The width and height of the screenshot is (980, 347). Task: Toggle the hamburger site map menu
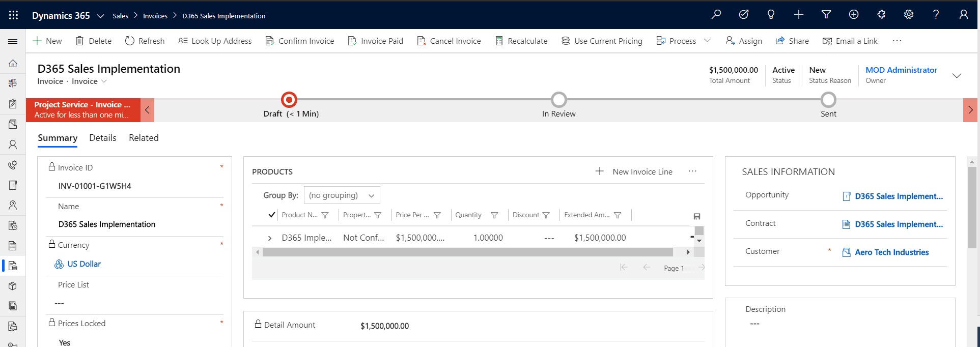click(x=13, y=41)
